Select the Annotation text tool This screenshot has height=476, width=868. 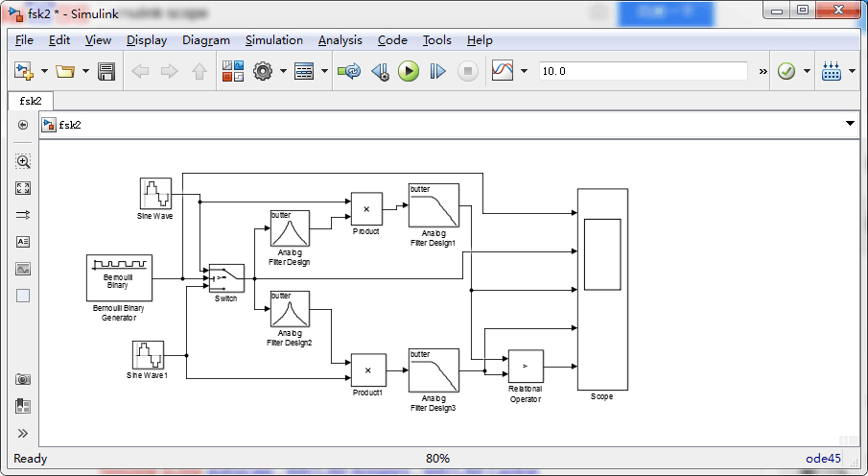23,242
